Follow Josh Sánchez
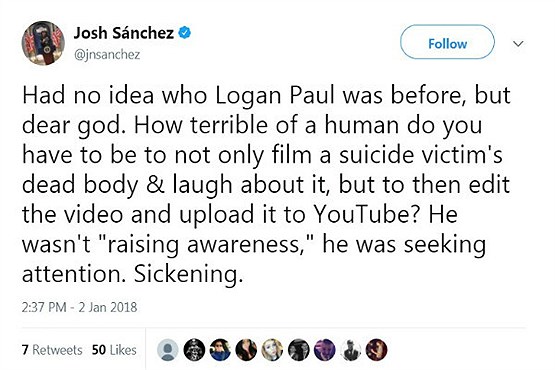The width and height of the screenshot is (555, 370). [x=447, y=42]
